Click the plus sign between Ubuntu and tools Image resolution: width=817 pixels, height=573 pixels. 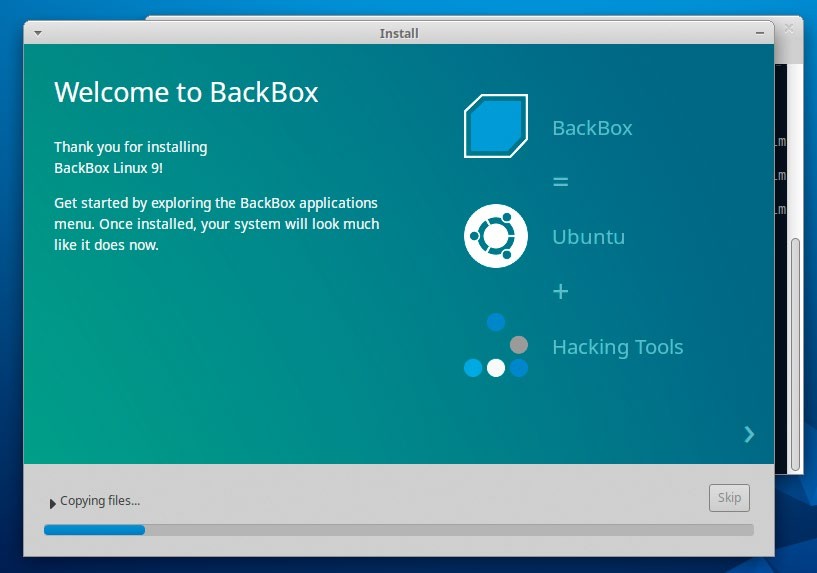tap(561, 291)
